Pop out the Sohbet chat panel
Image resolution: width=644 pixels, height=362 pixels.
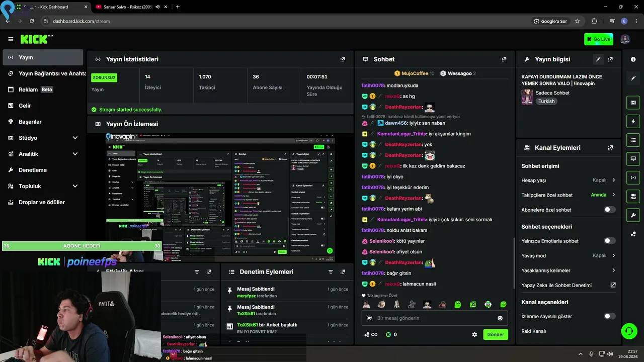point(504,59)
